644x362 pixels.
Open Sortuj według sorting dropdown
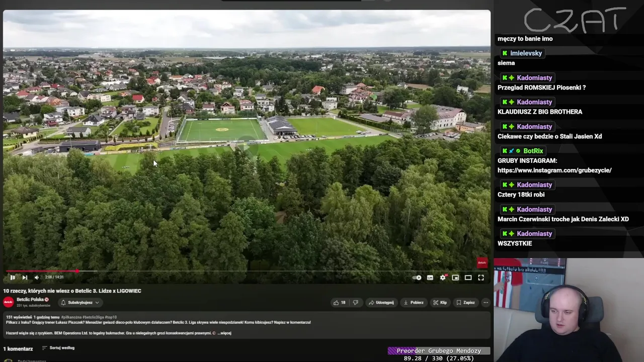point(58,348)
